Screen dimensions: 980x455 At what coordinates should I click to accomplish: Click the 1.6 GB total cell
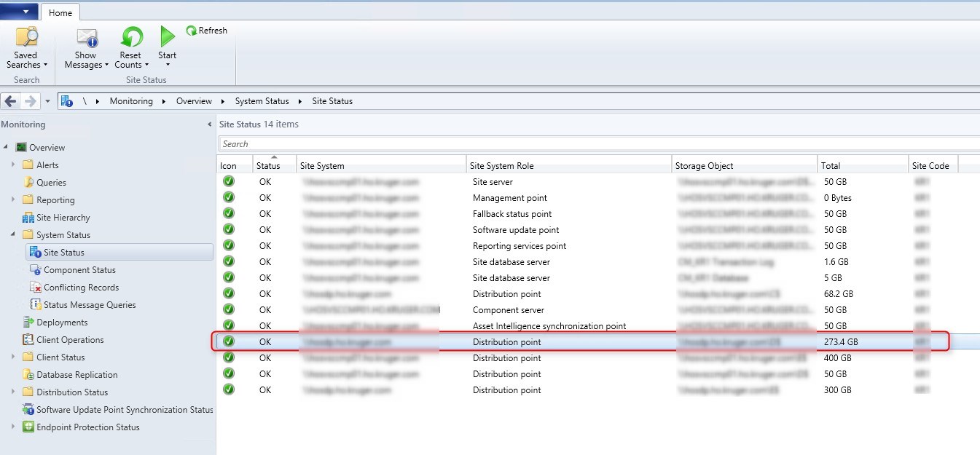pyautogui.click(x=836, y=262)
